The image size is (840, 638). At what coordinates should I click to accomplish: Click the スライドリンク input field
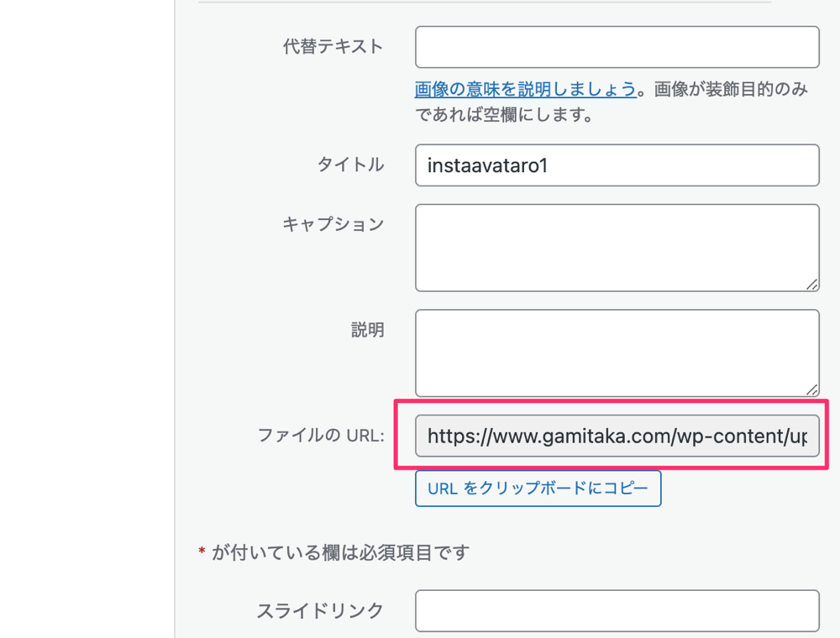[x=617, y=611]
